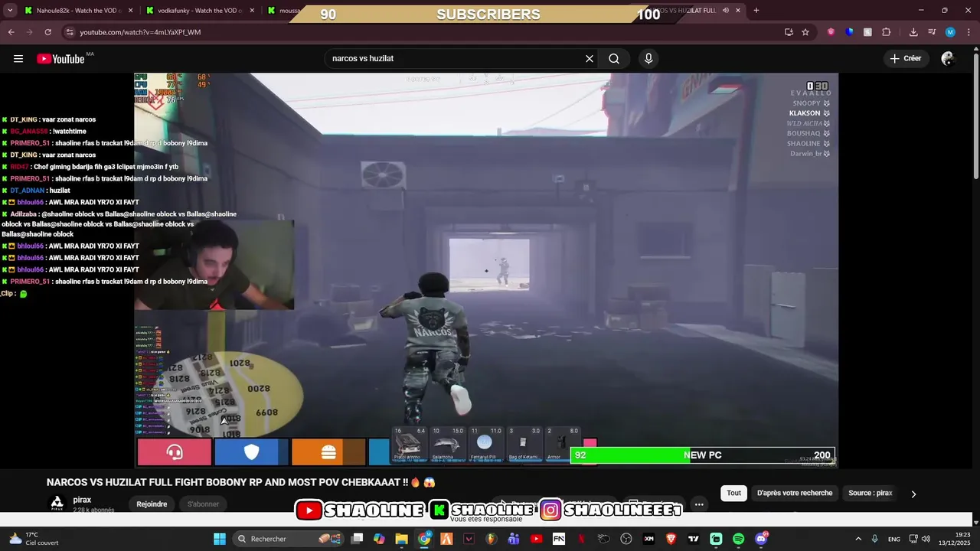Close the vodkafunky tab
980x551 pixels.
[252, 11]
